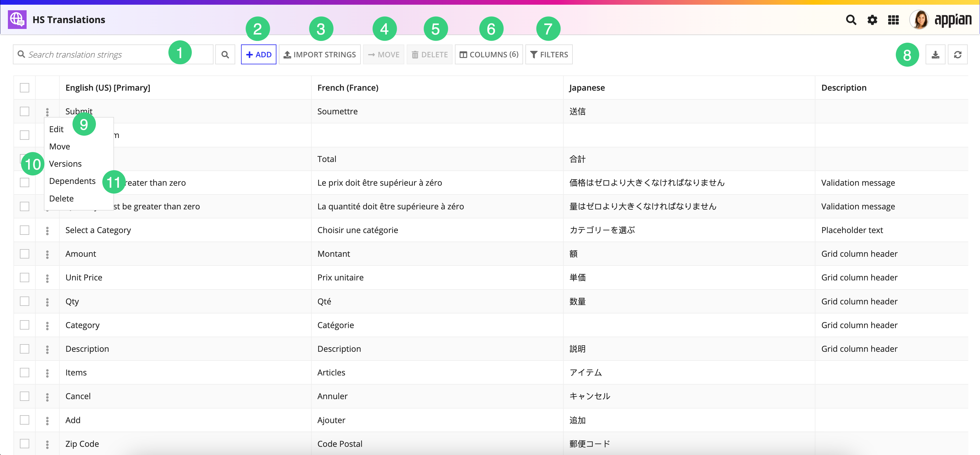
Task: Select the 'Prix unitaire' cell
Action: click(437, 277)
